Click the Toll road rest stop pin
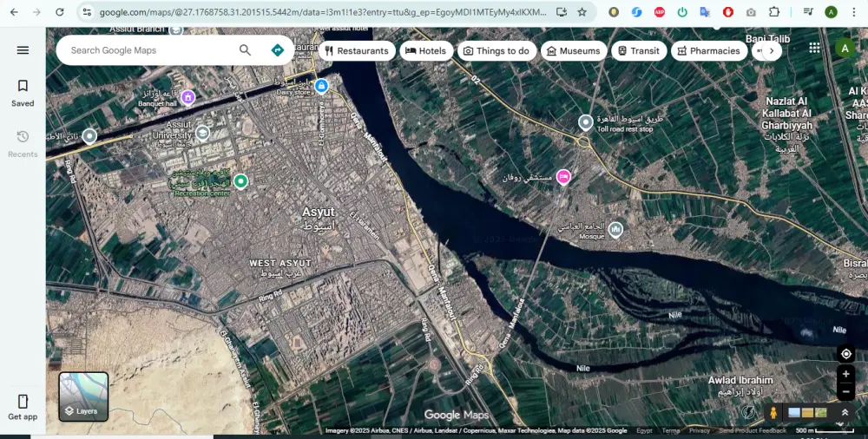The width and height of the screenshot is (868, 439). click(586, 122)
